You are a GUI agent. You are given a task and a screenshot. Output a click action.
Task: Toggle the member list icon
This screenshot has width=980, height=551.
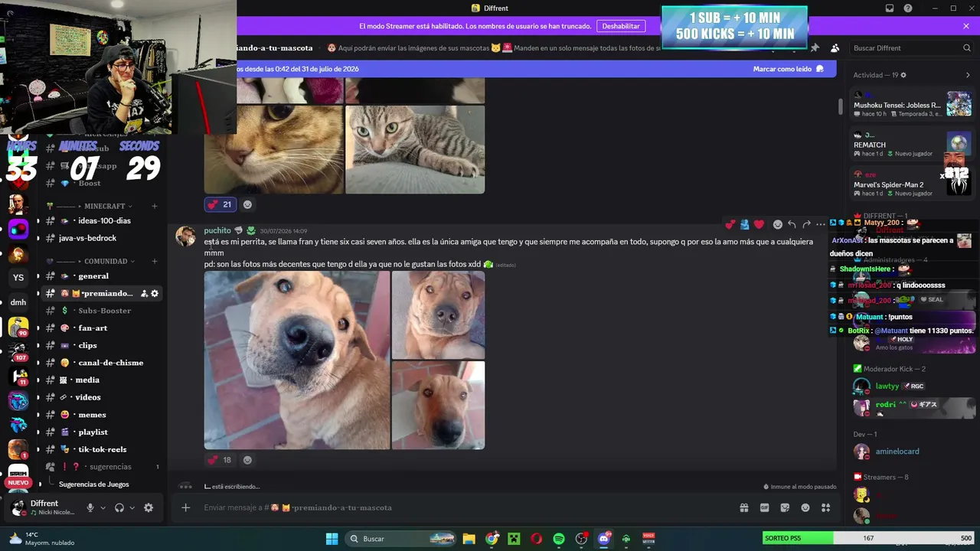[x=835, y=47]
